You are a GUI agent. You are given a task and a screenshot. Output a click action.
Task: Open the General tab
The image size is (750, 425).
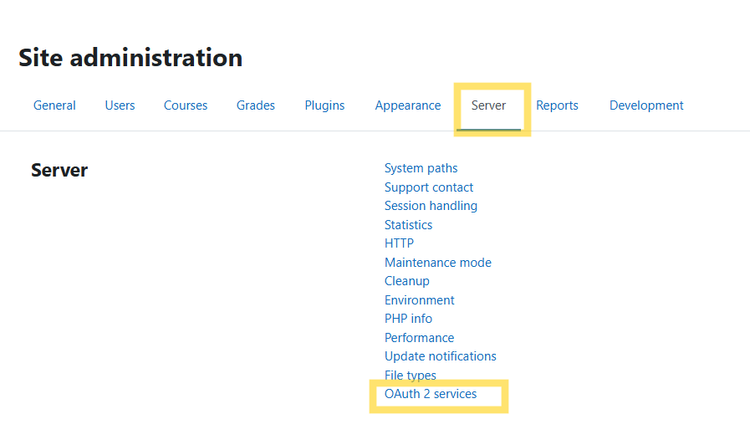click(x=55, y=105)
